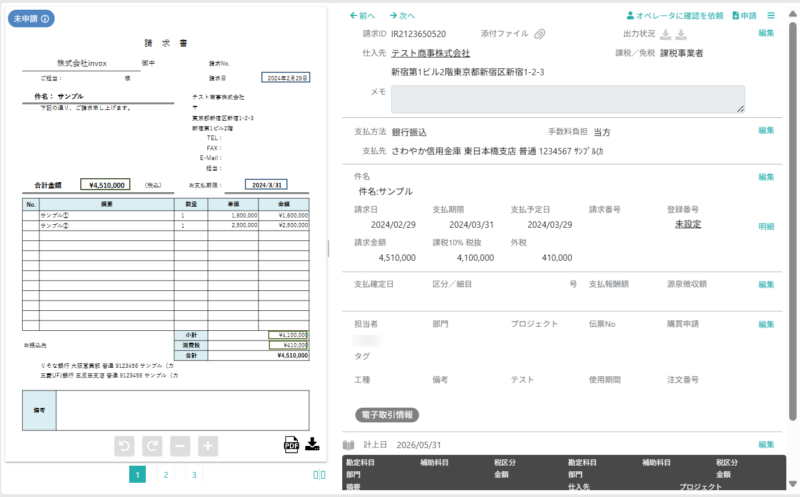Rotate invoice preview counterclockwise
Viewport: 800px width, 497px height.
[124, 446]
